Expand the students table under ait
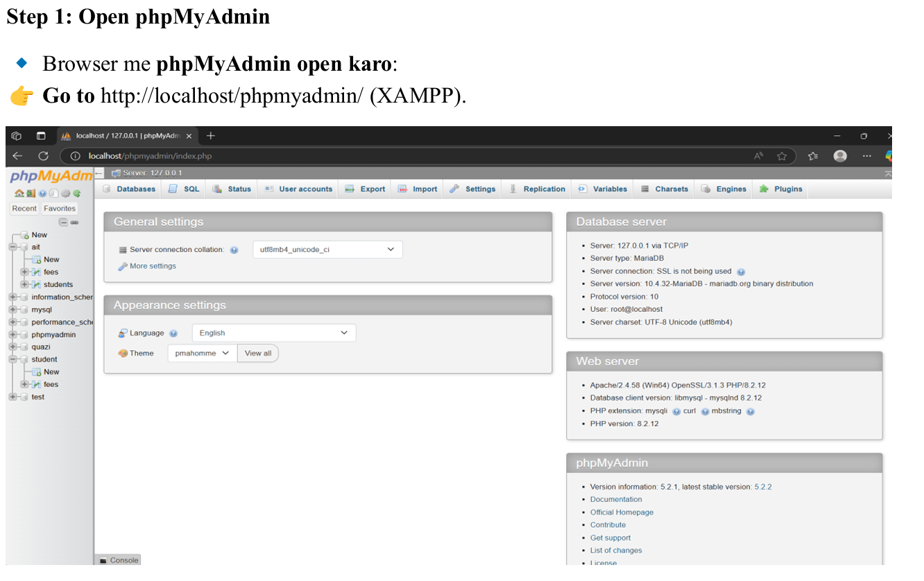This screenshot has height=581, width=924. [26, 284]
